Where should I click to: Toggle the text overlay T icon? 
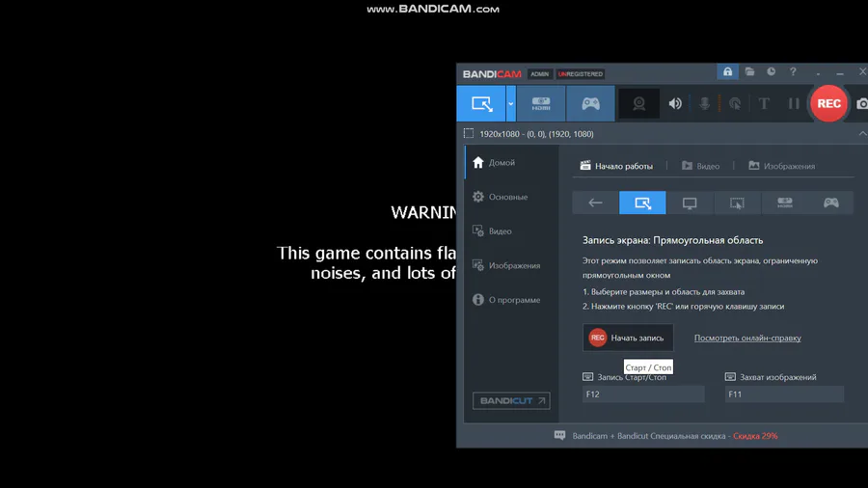point(764,103)
